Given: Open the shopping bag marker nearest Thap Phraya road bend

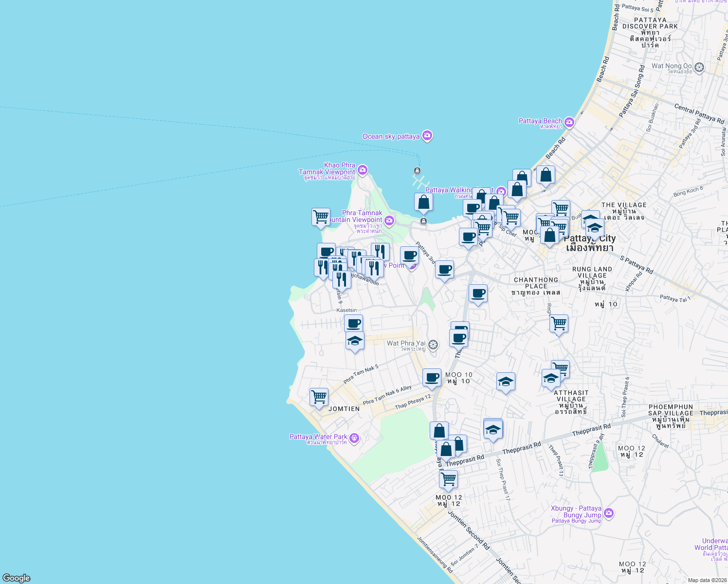Looking at the screenshot, I should click(x=438, y=431).
